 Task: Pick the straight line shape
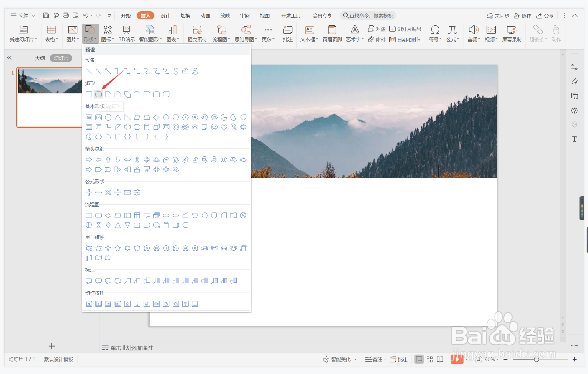point(89,71)
